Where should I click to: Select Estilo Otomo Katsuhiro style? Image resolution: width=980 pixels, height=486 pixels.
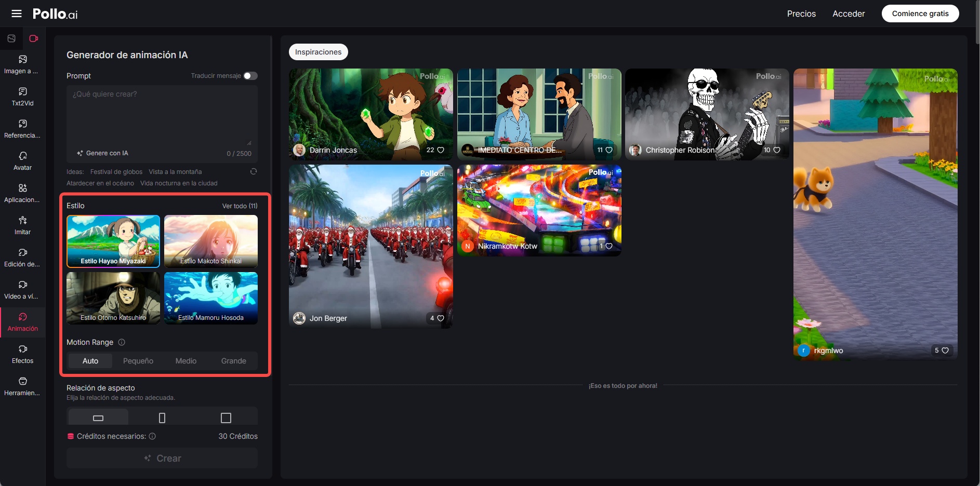(113, 299)
